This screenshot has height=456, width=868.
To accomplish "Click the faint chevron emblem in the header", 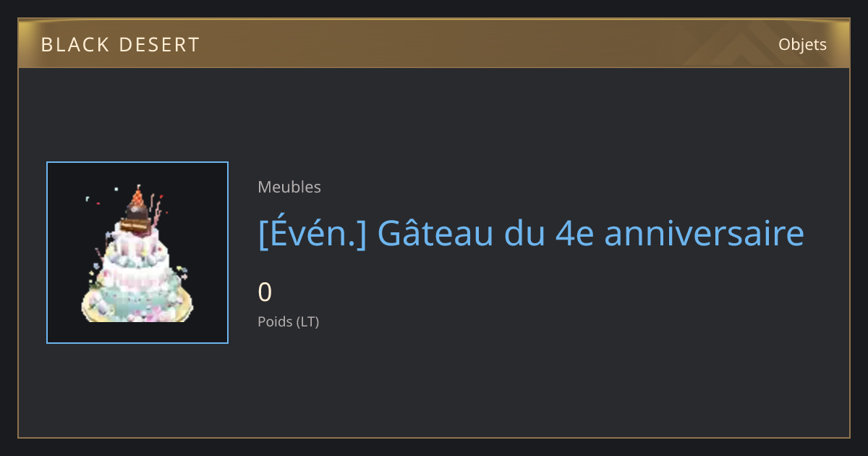I will pyautogui.click(x=745, y=44).
